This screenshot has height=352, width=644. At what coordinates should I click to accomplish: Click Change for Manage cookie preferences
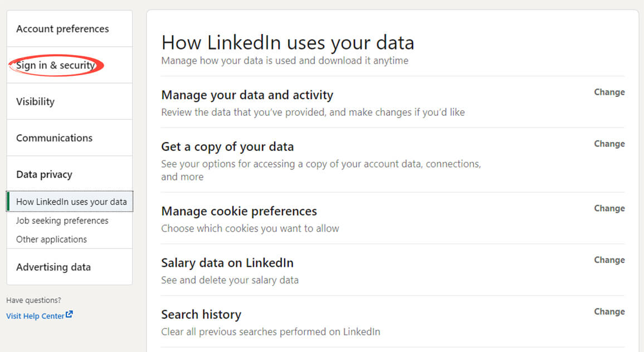tap(609, 208)
